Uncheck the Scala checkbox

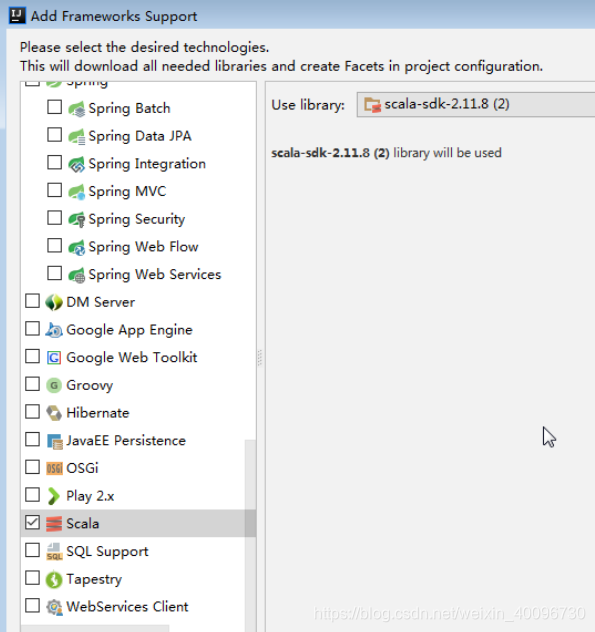pos(32,523)
